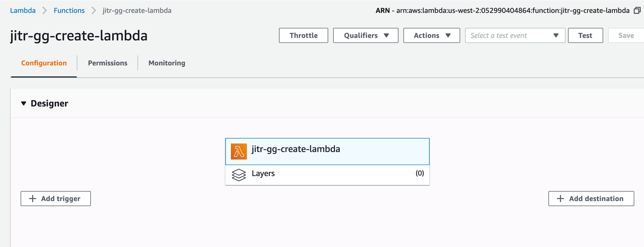Open the Lambda breadcrumb link
644x247 pixels.
tap(23, 11)
